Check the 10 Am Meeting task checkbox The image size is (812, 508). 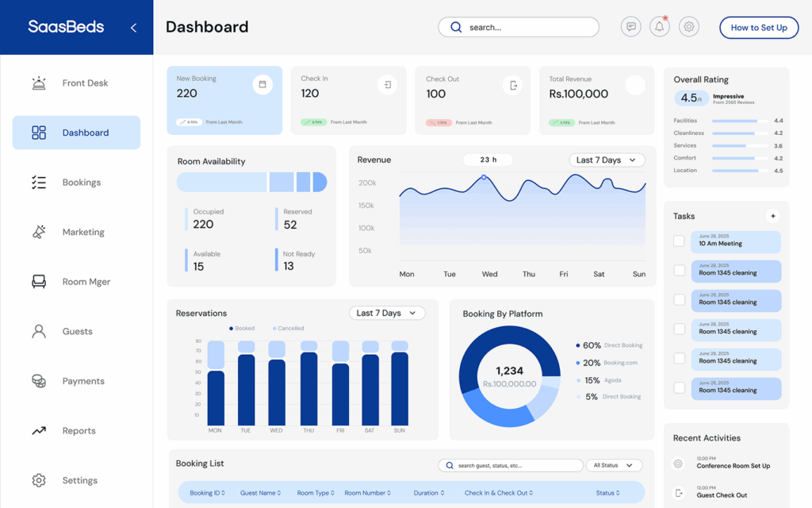(x=679, y=241)
